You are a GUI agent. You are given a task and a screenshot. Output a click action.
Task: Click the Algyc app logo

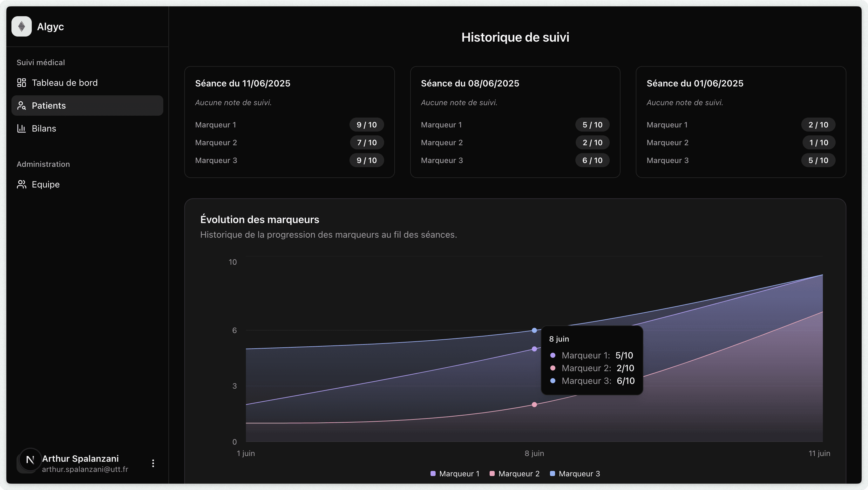point(21,26)
